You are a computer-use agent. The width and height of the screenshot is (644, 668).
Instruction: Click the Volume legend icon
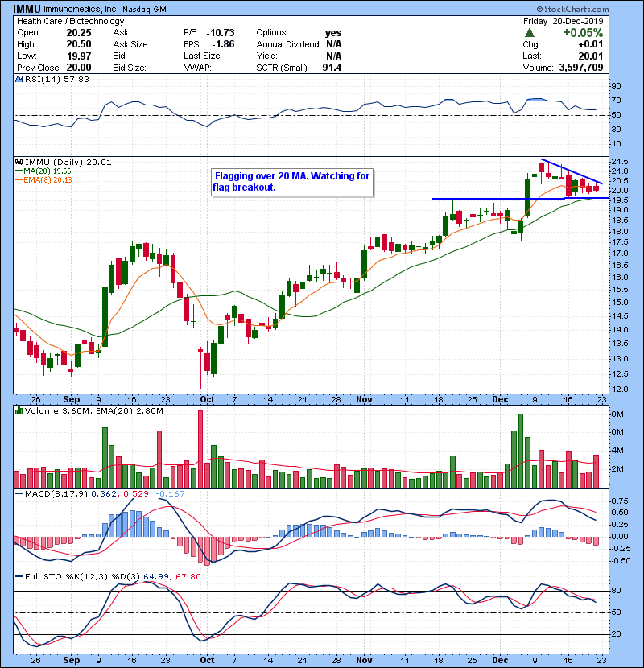[x=18, y=411]
